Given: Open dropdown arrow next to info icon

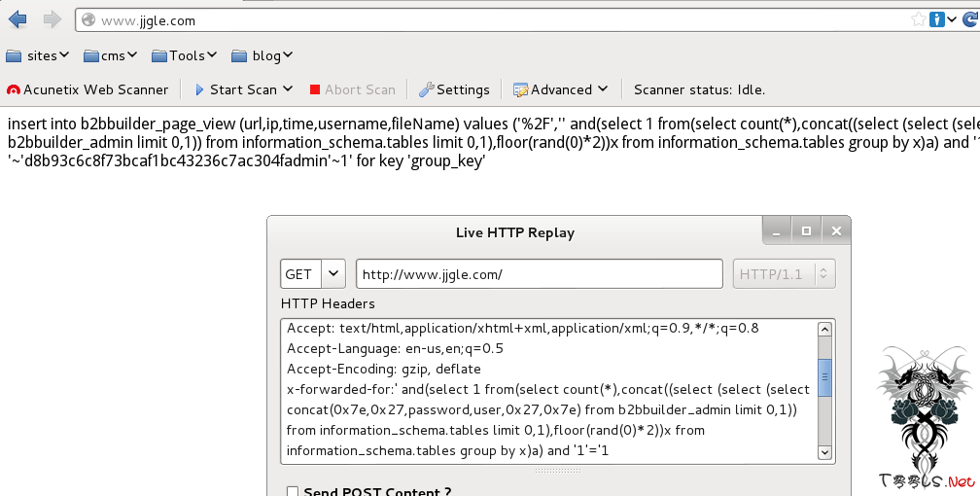Looking at the screenshot, I should (951, 19).
